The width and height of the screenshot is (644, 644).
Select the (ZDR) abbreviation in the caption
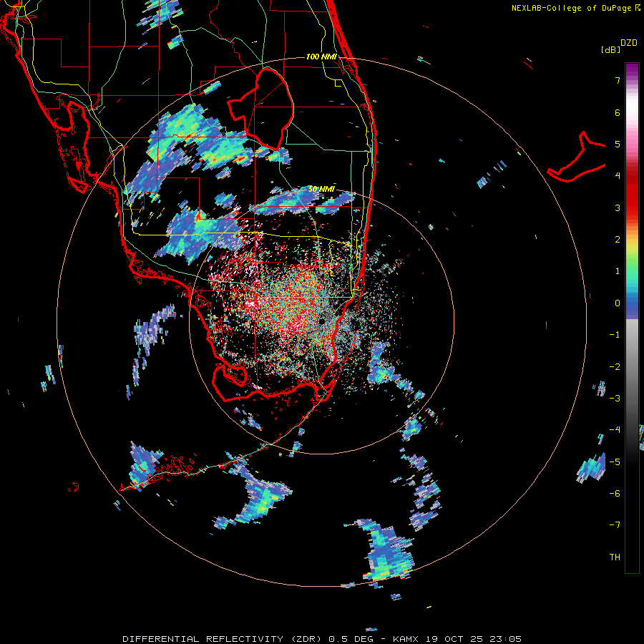pos(306,639)
